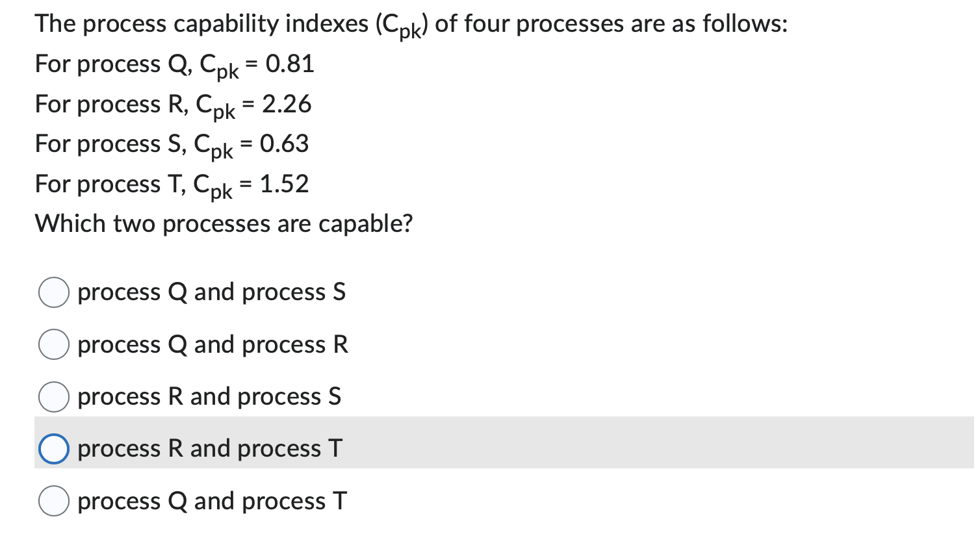Screen dimensions: 980x534
Task: Select radio button for process Q and process R
Action: tap(54, 345)
